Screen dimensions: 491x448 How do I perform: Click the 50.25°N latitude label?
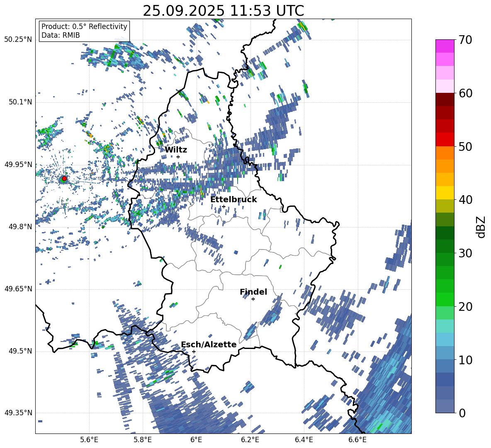(x=18, y=40)
